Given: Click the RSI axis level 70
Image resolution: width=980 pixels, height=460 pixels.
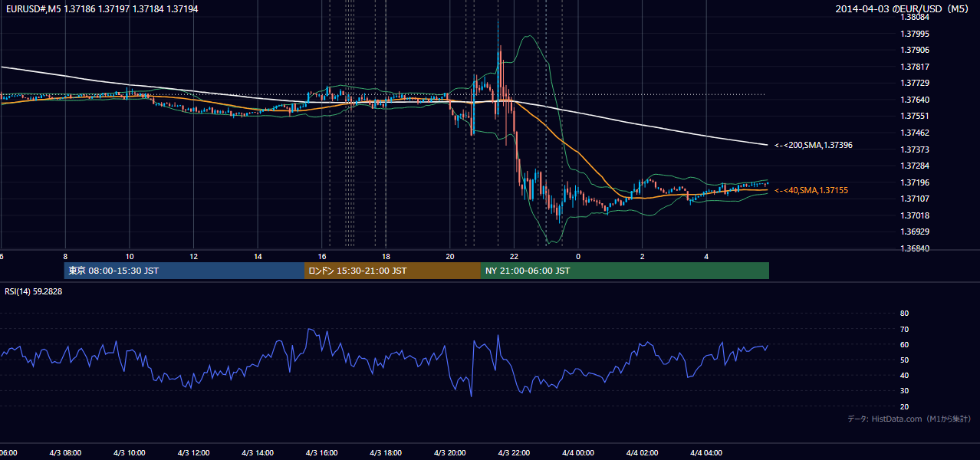Looking at the screenshot, I should click(x=904, y=329).
